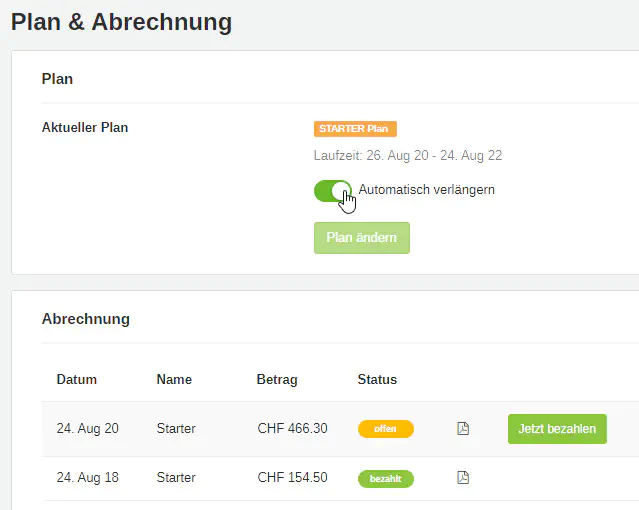Click the "Automatisch verlängern" label text
Viewport: 639px width, 510px height.
[x=426, y=190]
